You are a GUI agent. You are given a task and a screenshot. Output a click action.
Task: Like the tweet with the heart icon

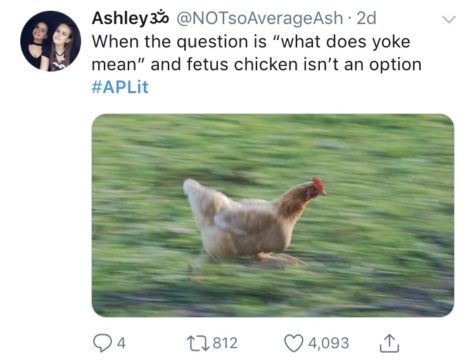[x=294, y=343]
